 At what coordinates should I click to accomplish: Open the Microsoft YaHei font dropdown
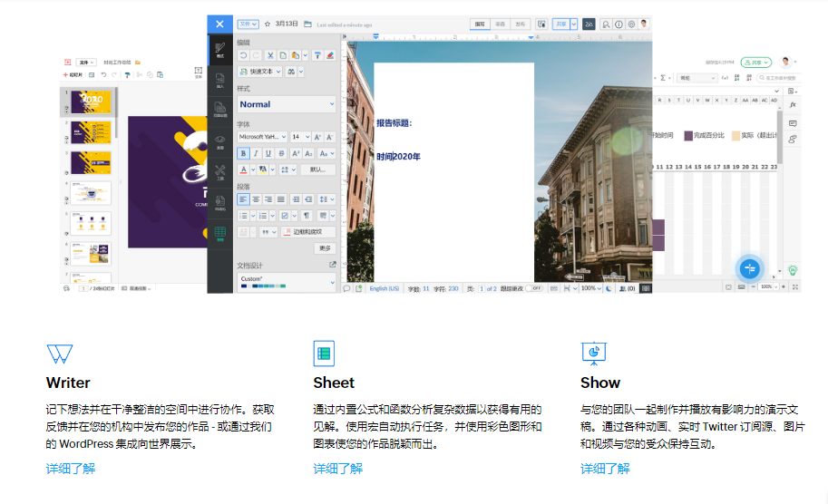(x=262, y=137)
